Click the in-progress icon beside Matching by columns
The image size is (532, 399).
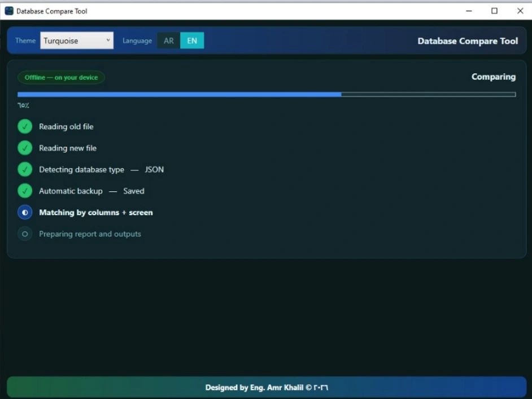click(25, 213)
